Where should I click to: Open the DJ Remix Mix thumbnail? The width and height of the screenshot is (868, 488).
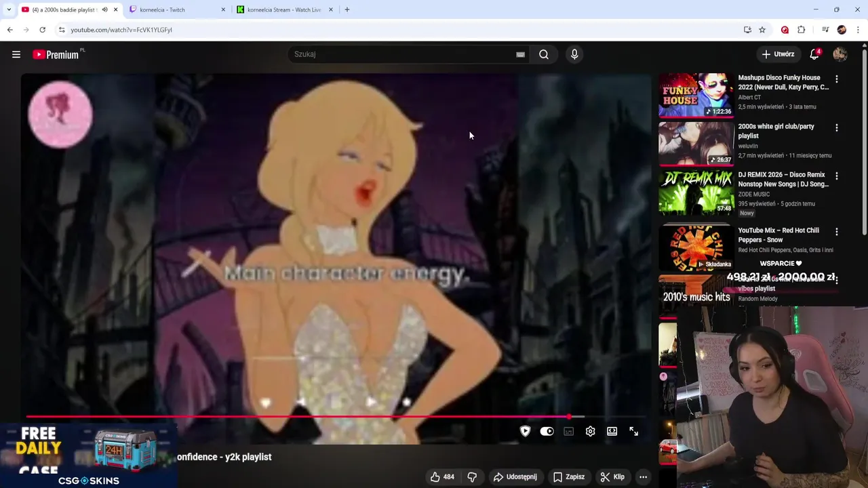coord(696,192)
